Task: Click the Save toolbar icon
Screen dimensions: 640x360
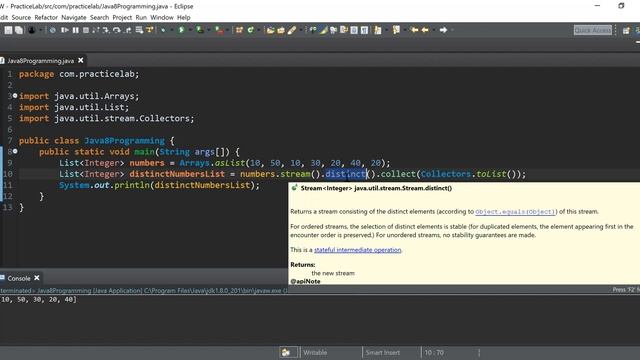Action: [8, 30]
